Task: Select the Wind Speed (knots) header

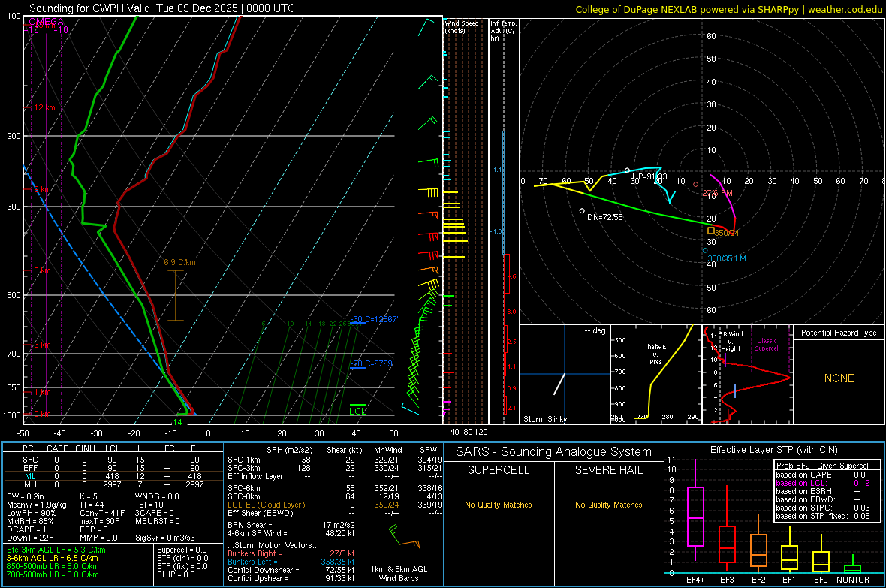Action: pyautogui.click(x=462, y=26)
